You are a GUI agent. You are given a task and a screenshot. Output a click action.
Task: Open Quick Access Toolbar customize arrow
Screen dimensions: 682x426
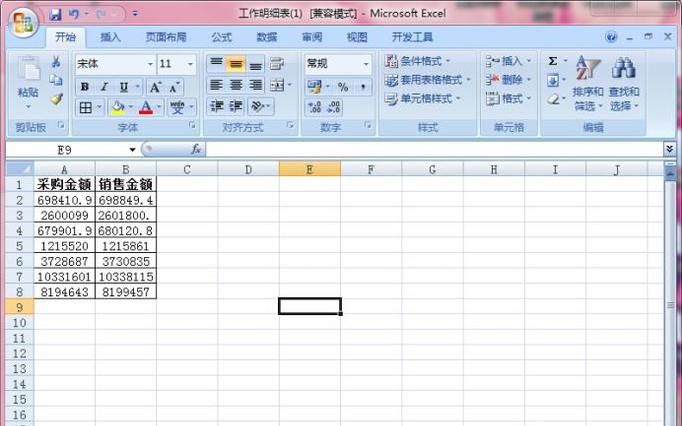point(135,14)
